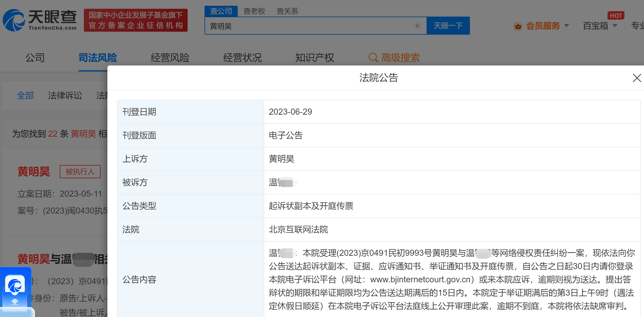The image size is (644, 317).
Task: Click the advanced search magnifier icon
Action: point(373,57)
